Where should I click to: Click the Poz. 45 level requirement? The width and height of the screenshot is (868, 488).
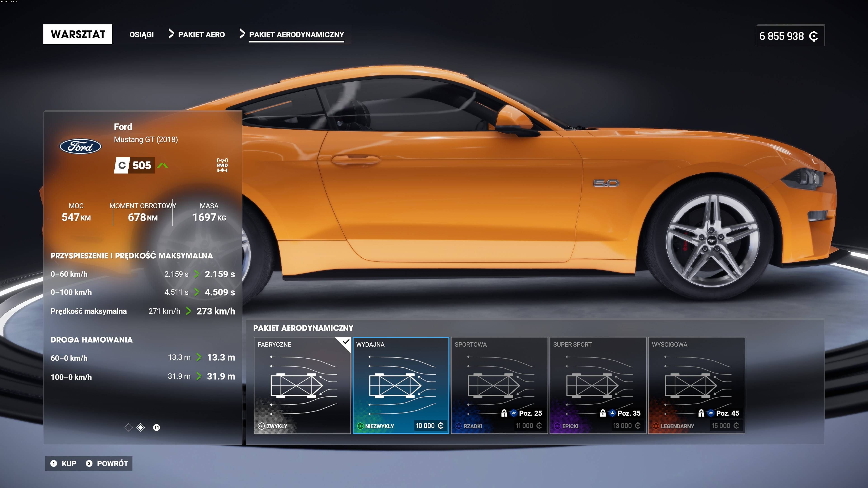pos(727,413)
